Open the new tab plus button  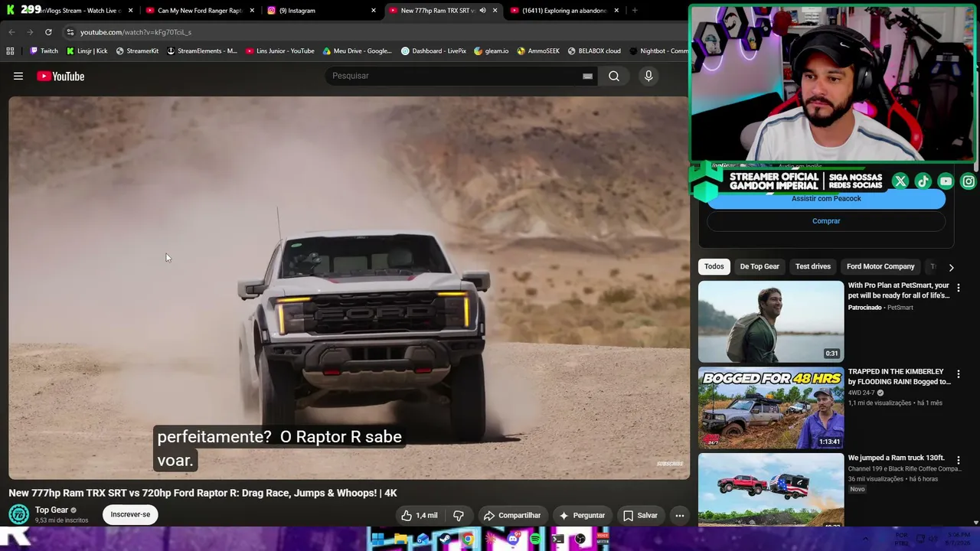click(635, 11)
